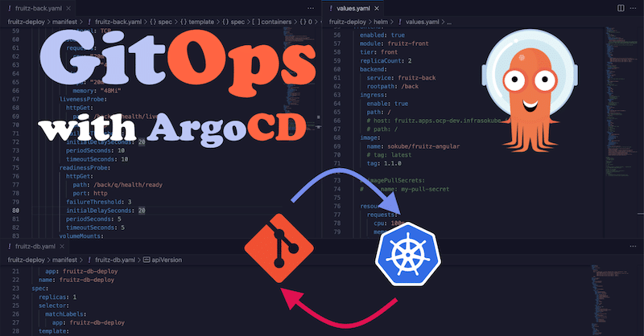The width and height of the screenshot is (644, 336).
Task: Open the fruitz-back.yaml file breadcrumb
Action: (118, 22)
